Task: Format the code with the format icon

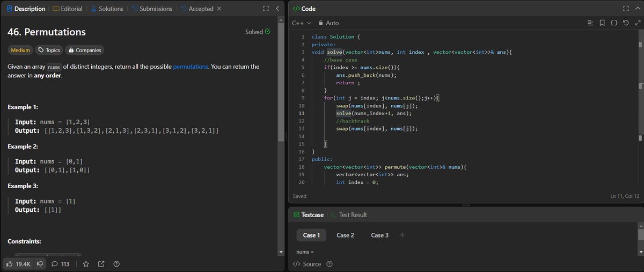Action: click(590, 23)
